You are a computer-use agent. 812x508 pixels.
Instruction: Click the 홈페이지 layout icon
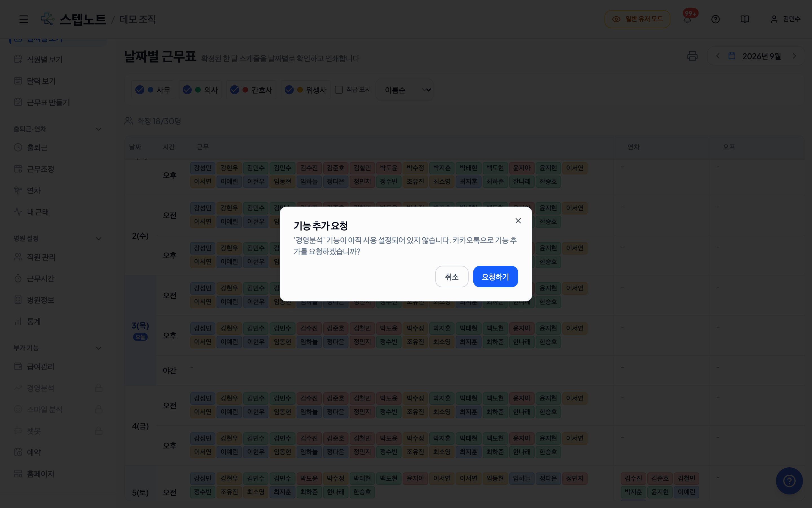pos(18,474)
